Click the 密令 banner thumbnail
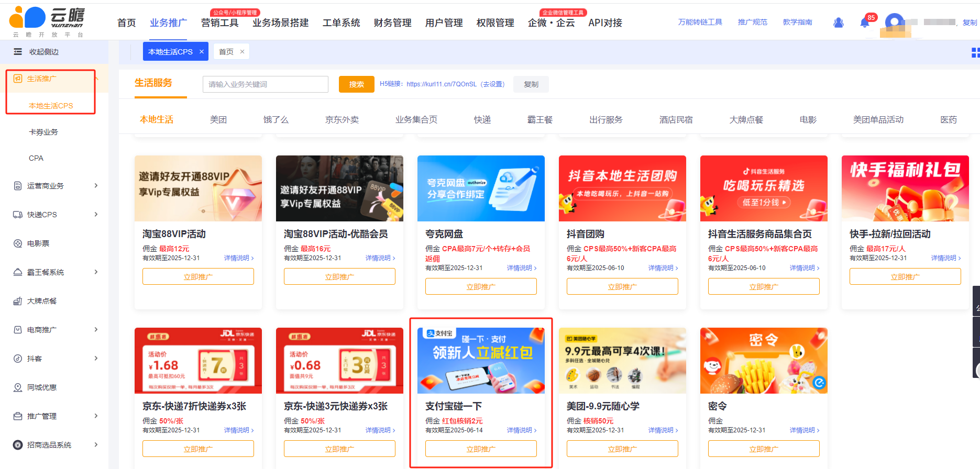 pos(764,361)
